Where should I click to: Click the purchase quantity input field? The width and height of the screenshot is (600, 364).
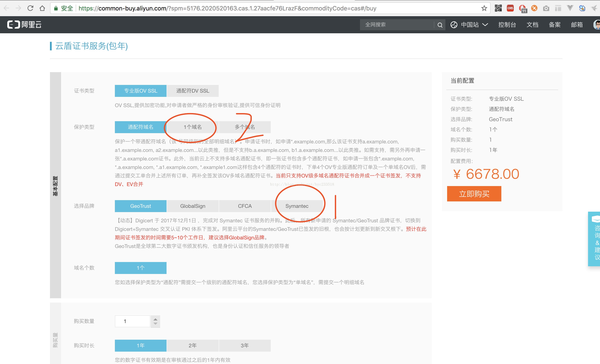132,321
